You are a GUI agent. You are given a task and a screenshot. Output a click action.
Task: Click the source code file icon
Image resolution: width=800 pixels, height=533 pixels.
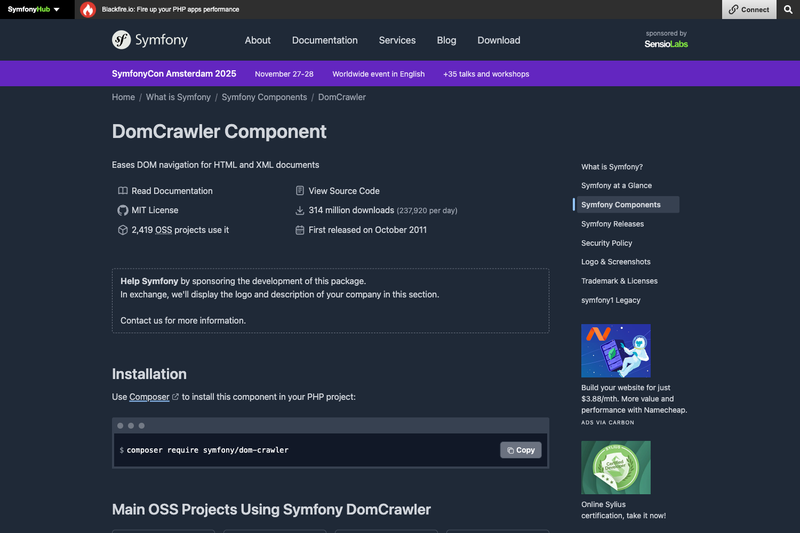point(299,191)
